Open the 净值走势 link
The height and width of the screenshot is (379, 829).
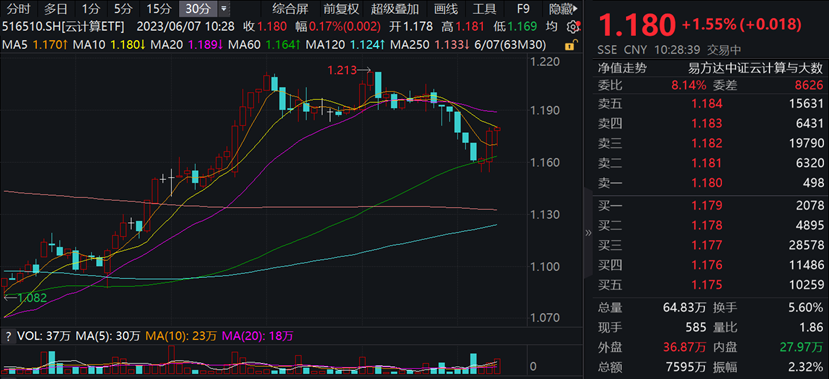pos(622,68)
